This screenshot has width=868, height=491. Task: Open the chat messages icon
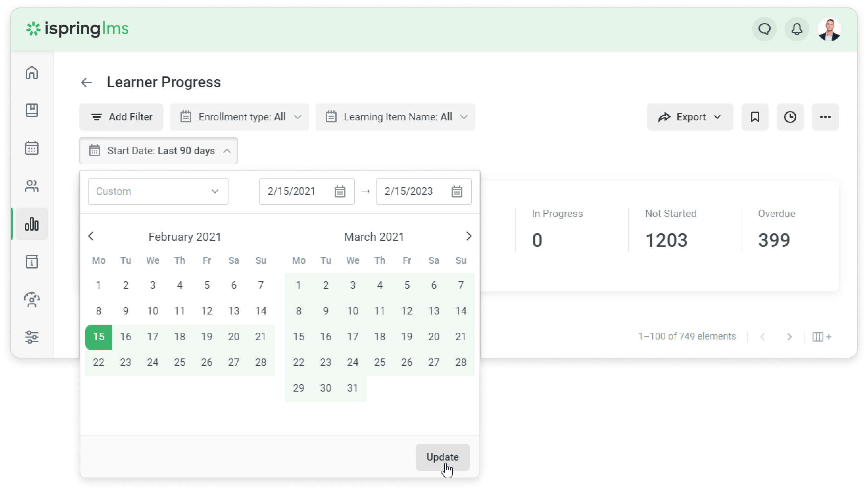pos(765,29)
